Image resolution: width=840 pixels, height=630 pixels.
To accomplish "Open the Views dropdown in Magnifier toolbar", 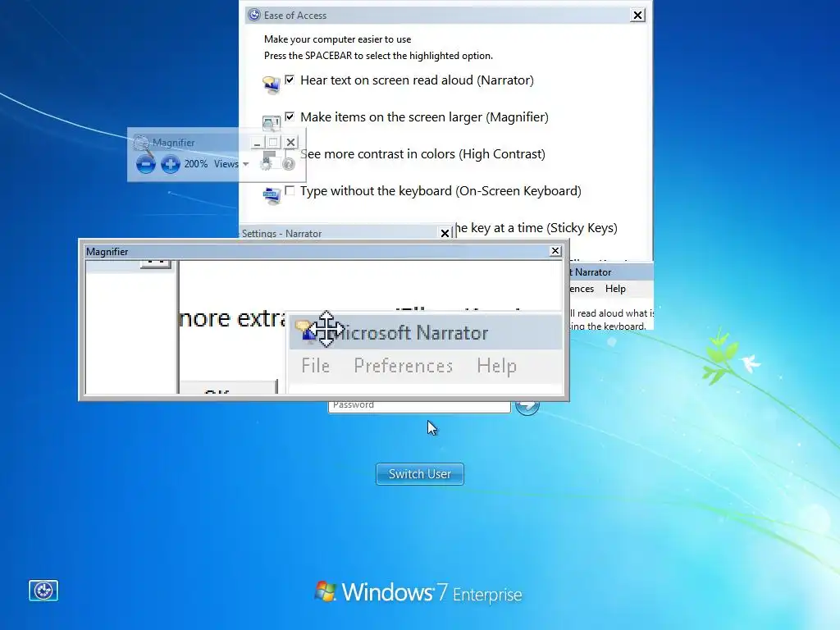I will (231, 164).
